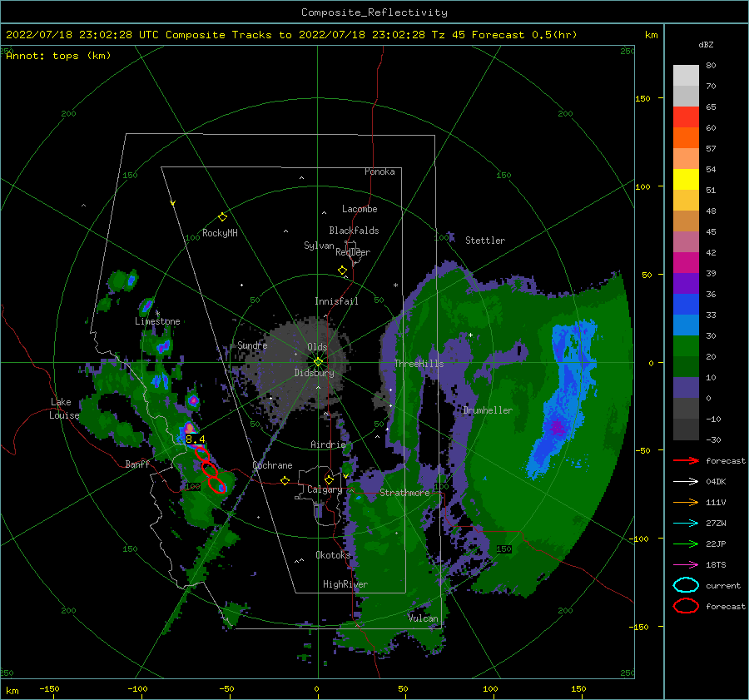Select the cyan 27ZW arrow icon
Screen dimensions: 749x700
click(x=686, y=524)
